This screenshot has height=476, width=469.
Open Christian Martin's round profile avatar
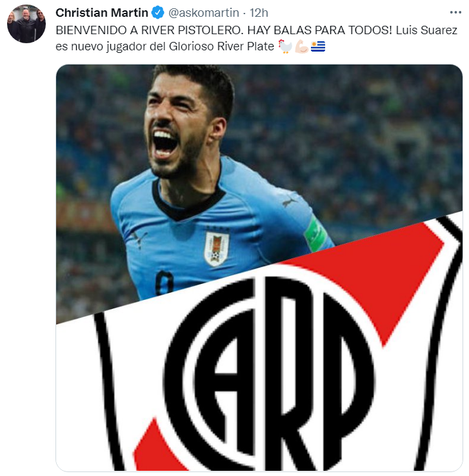(26, 24)
